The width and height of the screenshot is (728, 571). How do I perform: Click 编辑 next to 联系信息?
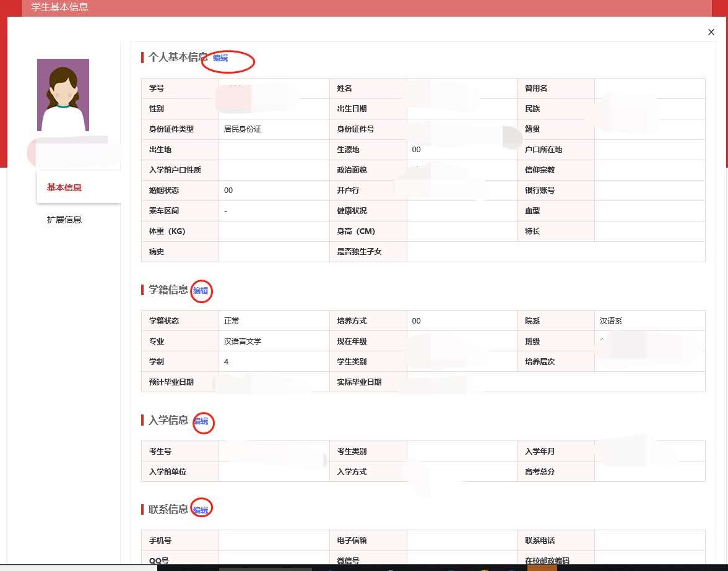(201, 510)
